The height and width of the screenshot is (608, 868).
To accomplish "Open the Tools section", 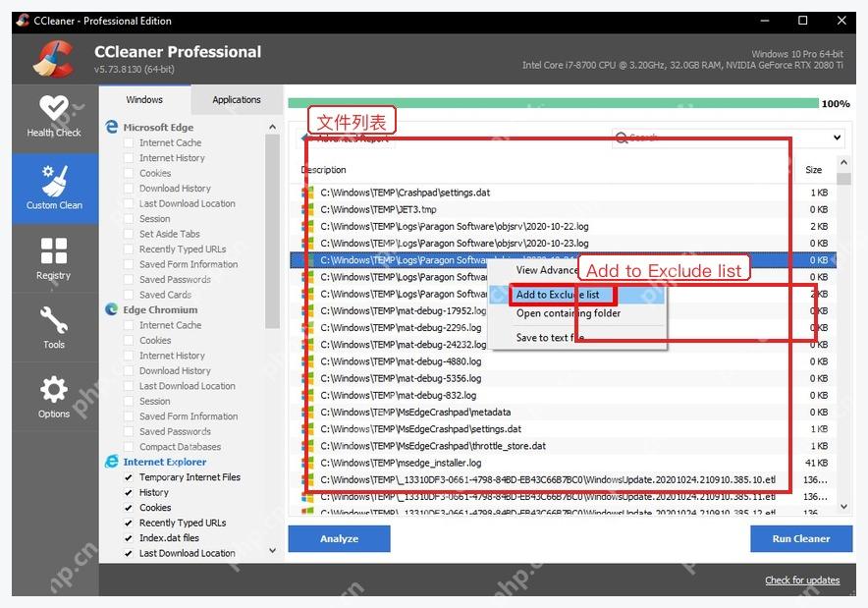I will [54, 328].
